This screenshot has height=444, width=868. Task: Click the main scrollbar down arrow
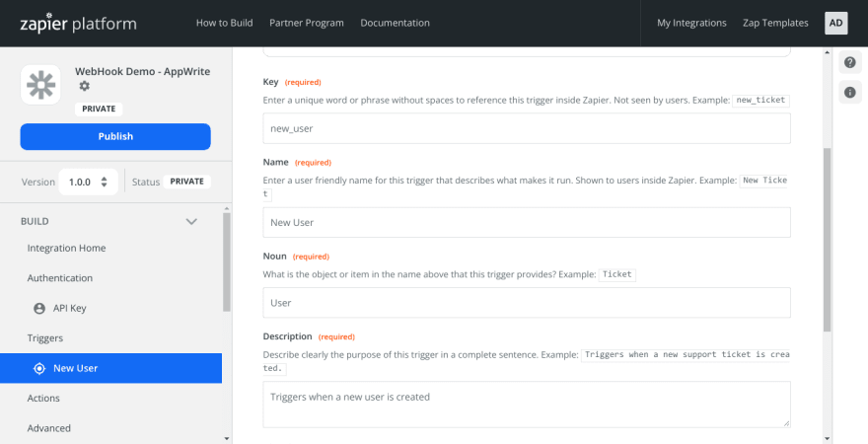827,438
